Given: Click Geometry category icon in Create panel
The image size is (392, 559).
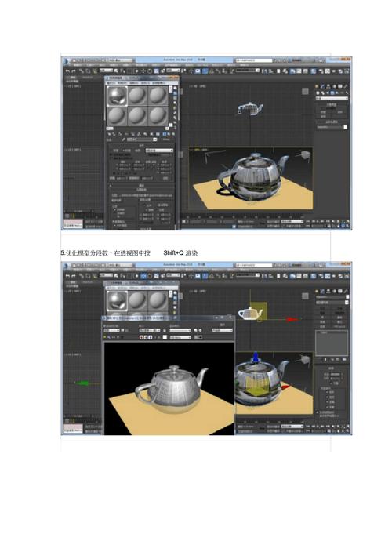Looking at the screenshot, I should [x=318, y=93].
